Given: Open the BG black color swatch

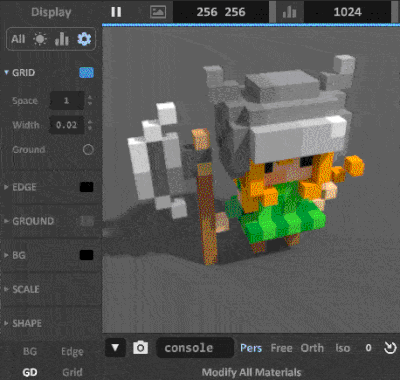Looking at the screenshot, I should [86, 255].
